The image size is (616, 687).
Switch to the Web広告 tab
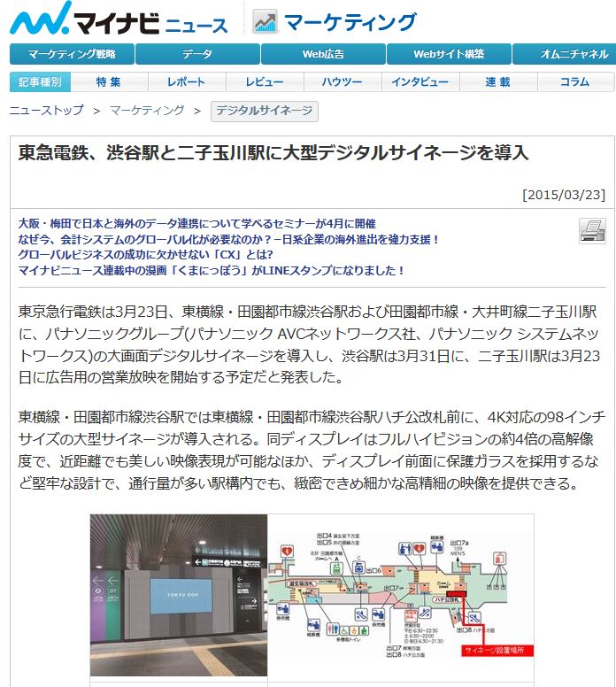[323, 54]
